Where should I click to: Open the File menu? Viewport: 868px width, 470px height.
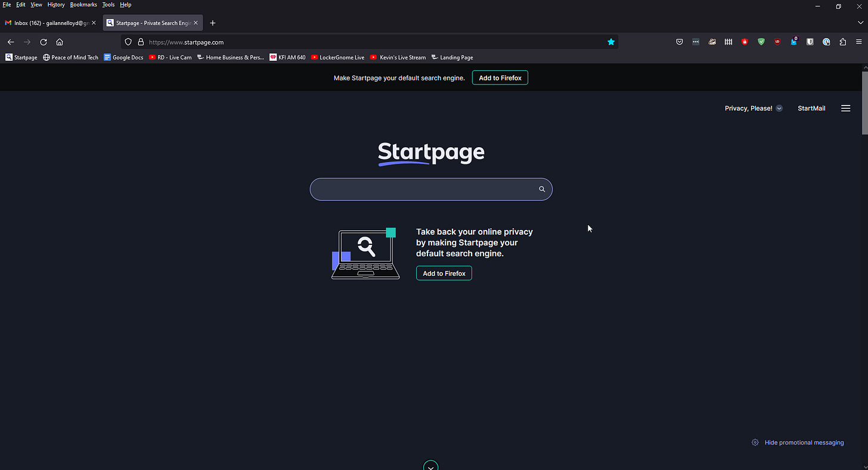point(7,5)
